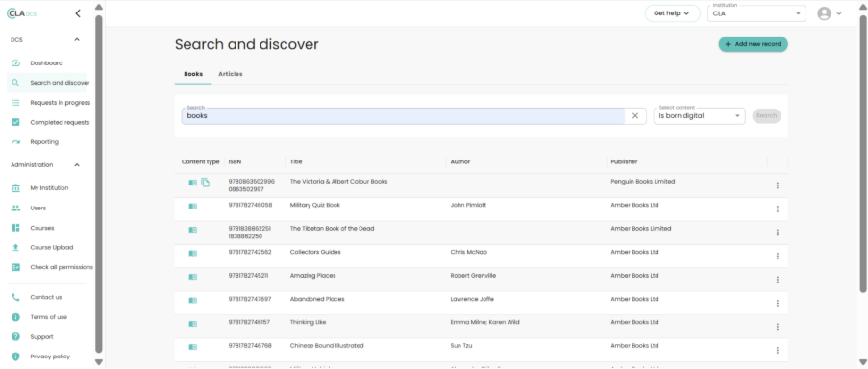Click the CLA DCS logo
This screenshot has height=369, width=868.
click(x=21, y=13)
